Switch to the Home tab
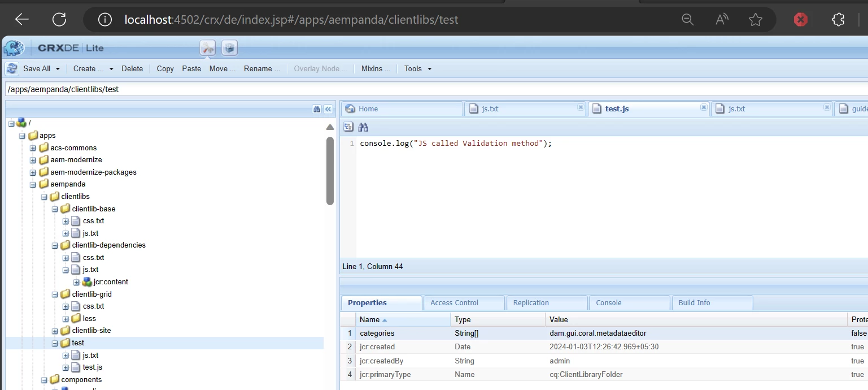Viewport: 868px width, 390px height. (x=402, y=109)
